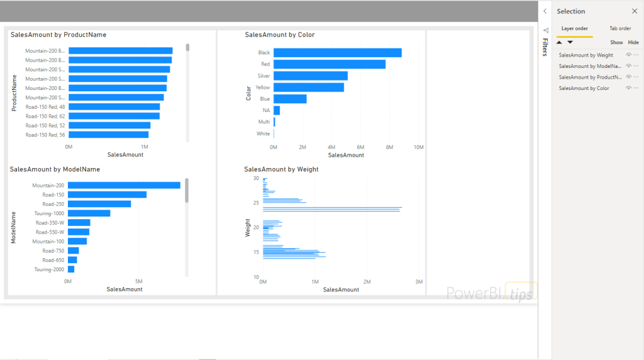Toggle visibility of SalesAmount by ProductName layer
The width and height of the screenshot is (644, 360).
click(x=628, y=77)
